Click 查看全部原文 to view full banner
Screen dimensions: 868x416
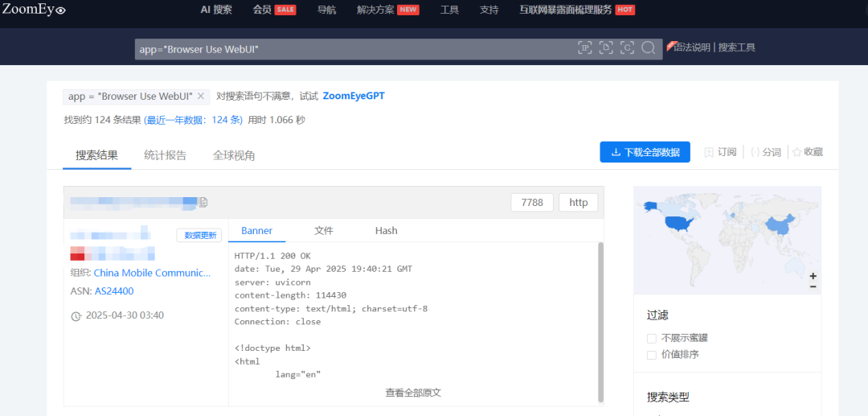pos(413,393)
